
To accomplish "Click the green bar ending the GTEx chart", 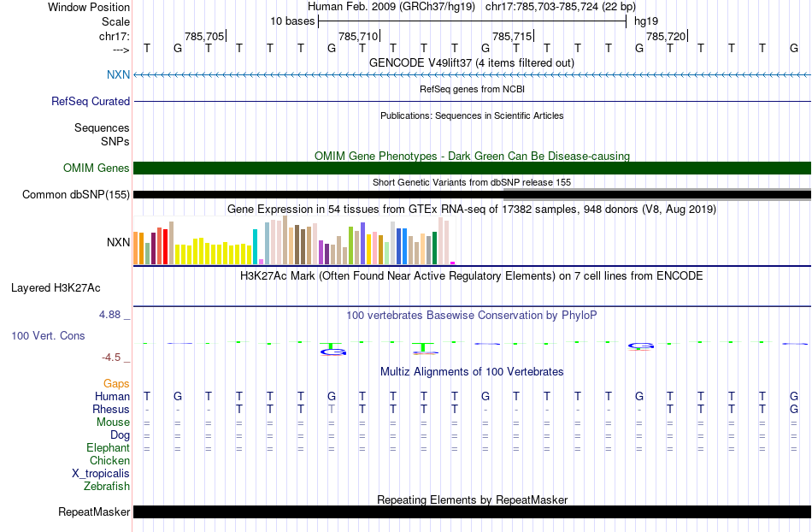I will [x=434, y=248].
